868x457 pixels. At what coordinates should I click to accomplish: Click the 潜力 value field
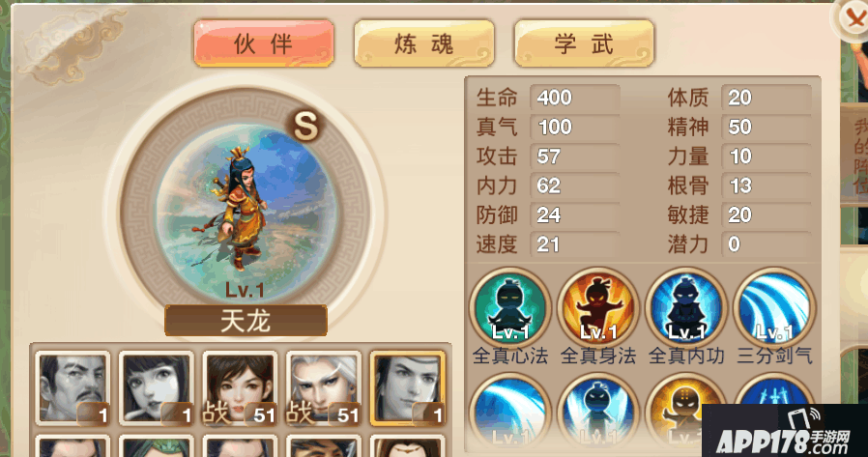[767, 244]
